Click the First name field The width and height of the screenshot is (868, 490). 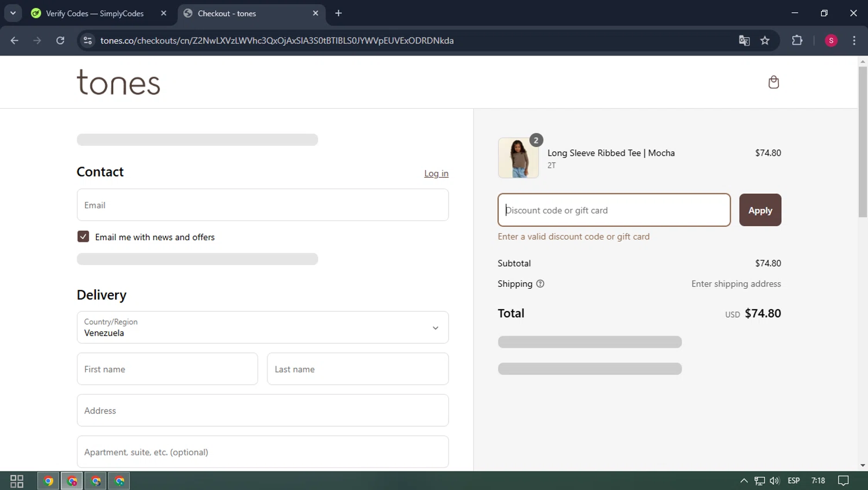click(167, 369)
